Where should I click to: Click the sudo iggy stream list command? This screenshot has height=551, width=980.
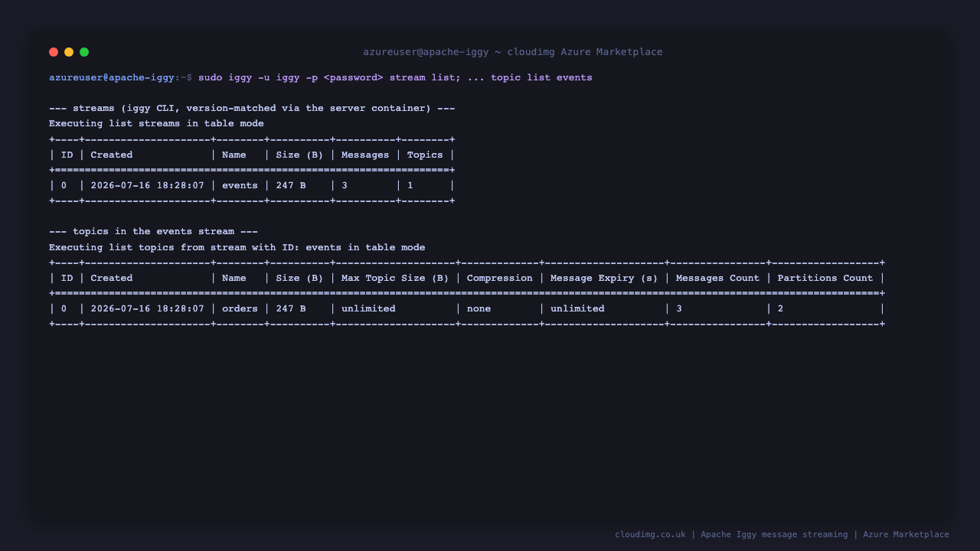(x=395, y=78)
